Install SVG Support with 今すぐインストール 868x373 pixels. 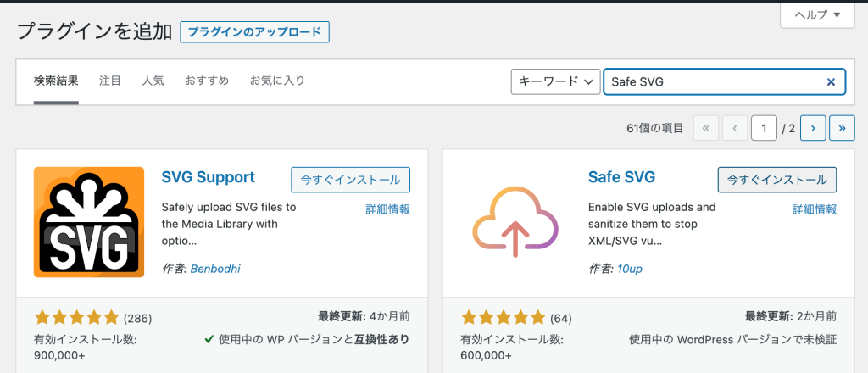tap(350, 180)
